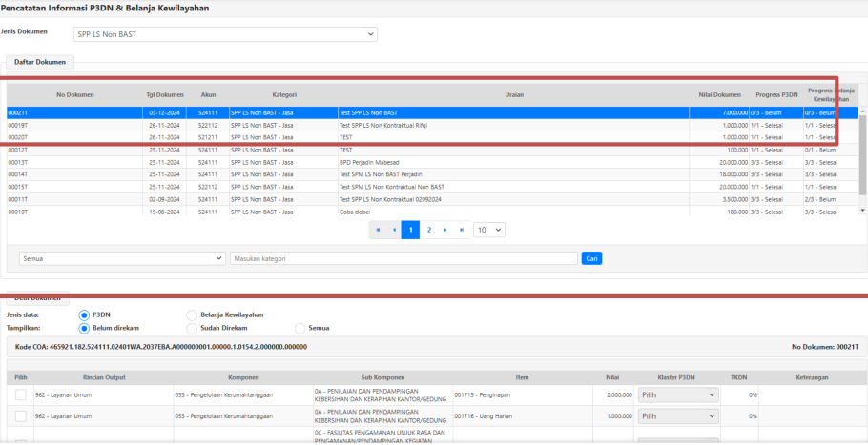Go to first page of document list

click(x=379, y=230)
